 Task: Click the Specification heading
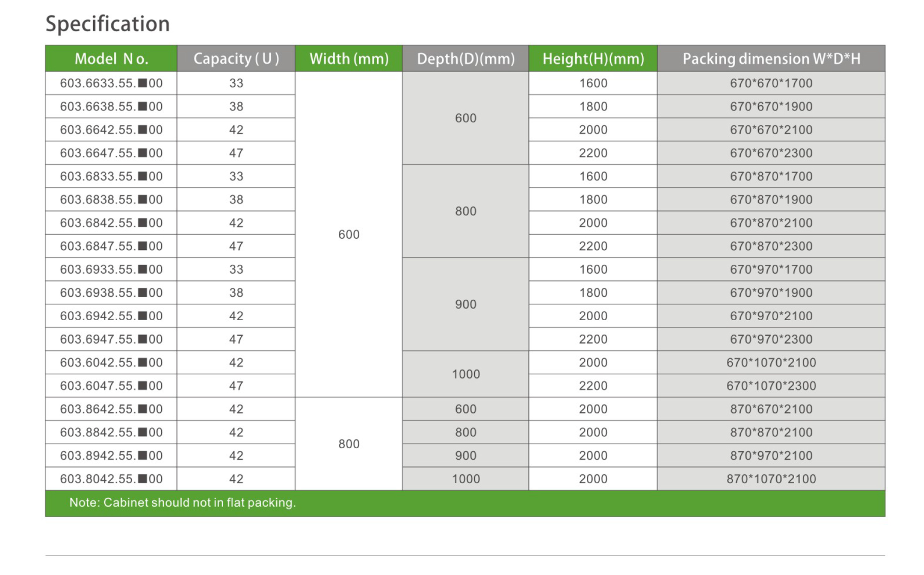(x=108, y=24)
